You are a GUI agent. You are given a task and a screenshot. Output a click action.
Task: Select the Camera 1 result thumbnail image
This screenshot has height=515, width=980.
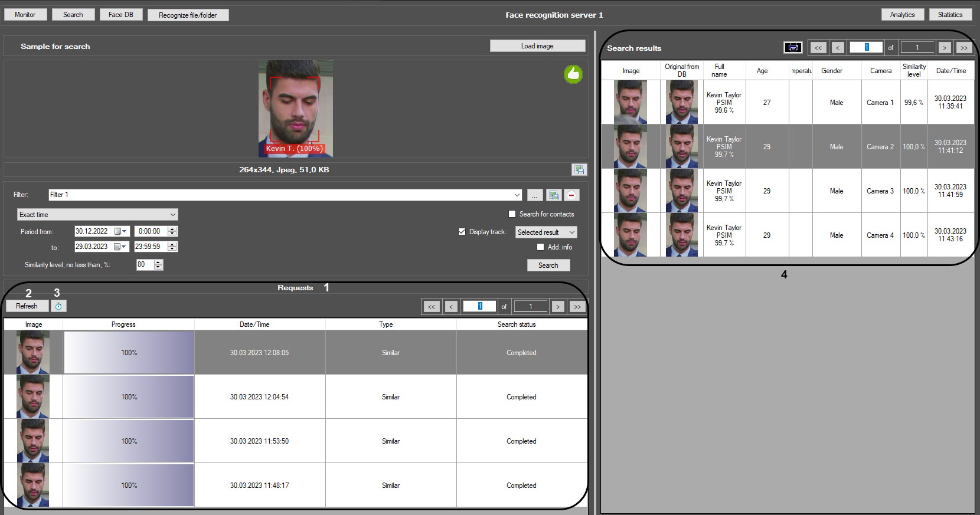[x=630, y=102]
